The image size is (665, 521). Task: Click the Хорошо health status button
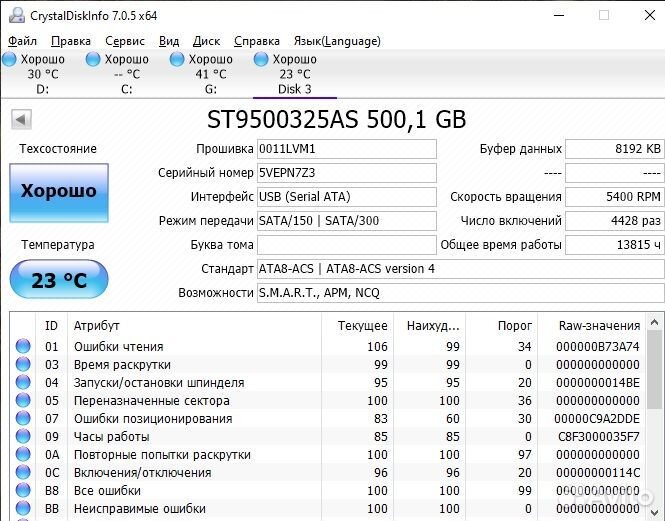[59, 193]
